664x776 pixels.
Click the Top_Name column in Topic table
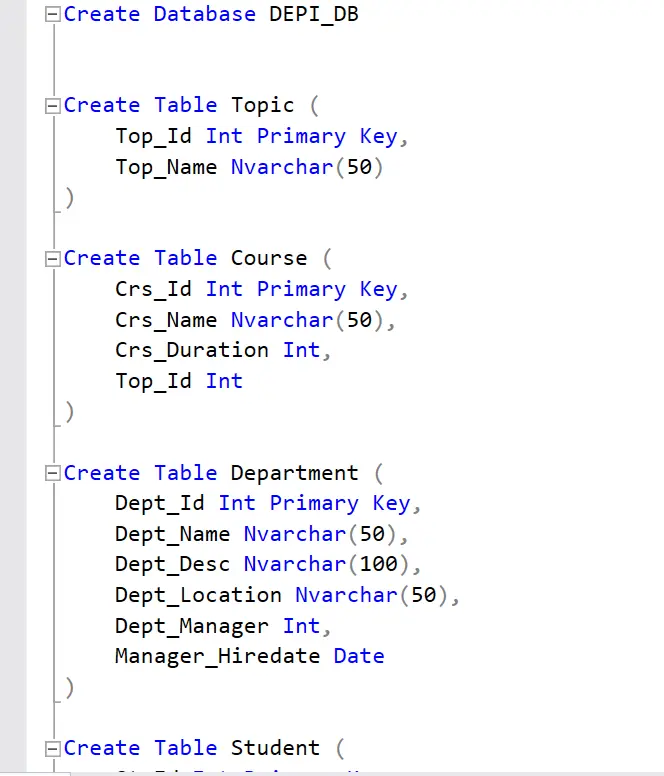(x=166, y=167)
